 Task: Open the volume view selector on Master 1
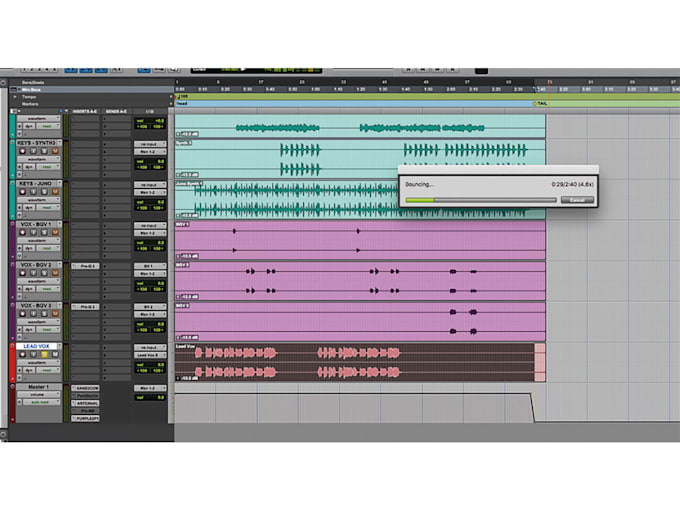point(37,395)
